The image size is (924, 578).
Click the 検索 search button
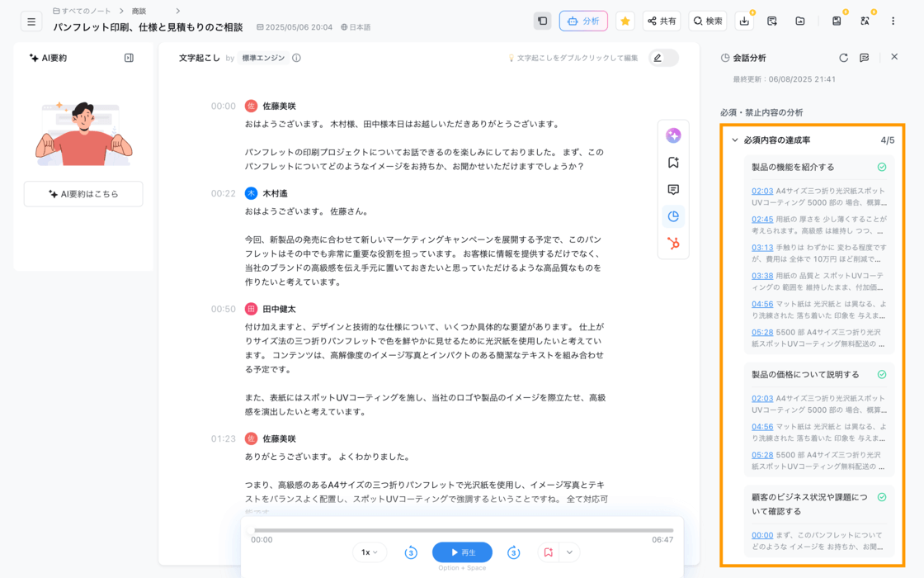(x=708, y=21)
